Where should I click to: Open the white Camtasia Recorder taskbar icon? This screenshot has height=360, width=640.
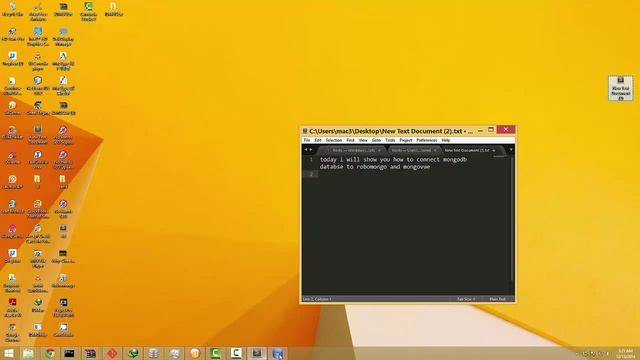(236, 353)
